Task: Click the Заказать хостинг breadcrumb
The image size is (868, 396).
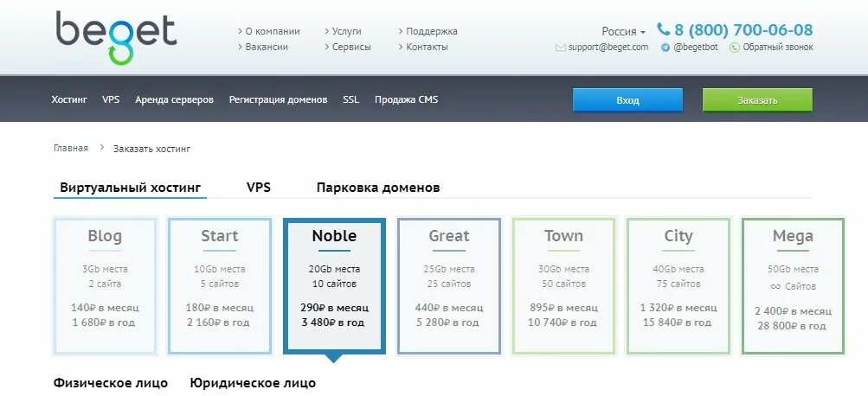Action: (x=151, y=149)
